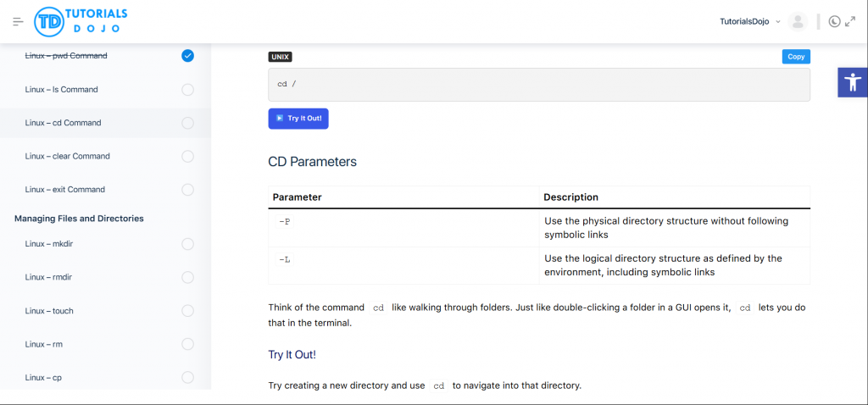The image size is (868, 405).
Task: Click the Managing Files and Directories heading
Action: click(x=79, y=219)
